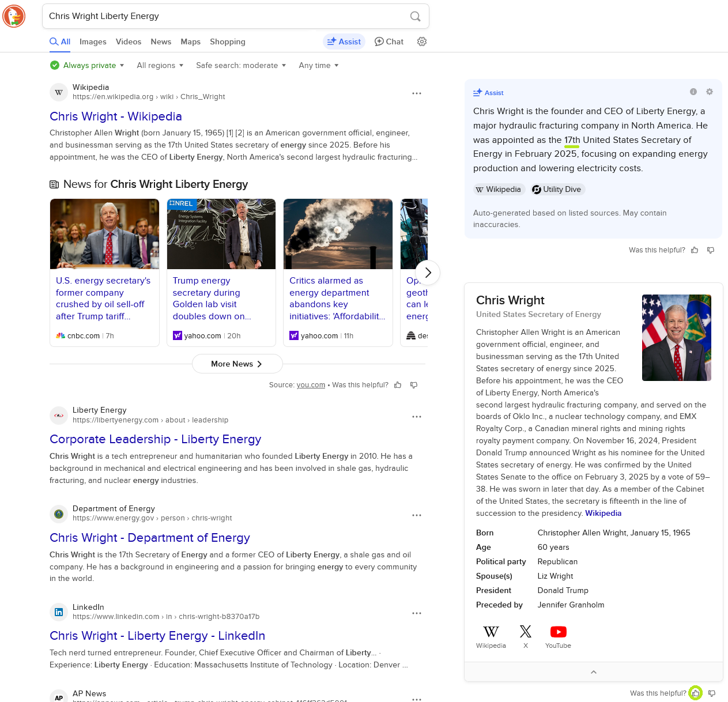Open options menu for AP News result
The height and width of the screenshot is (702, 728).
[417, 699]
